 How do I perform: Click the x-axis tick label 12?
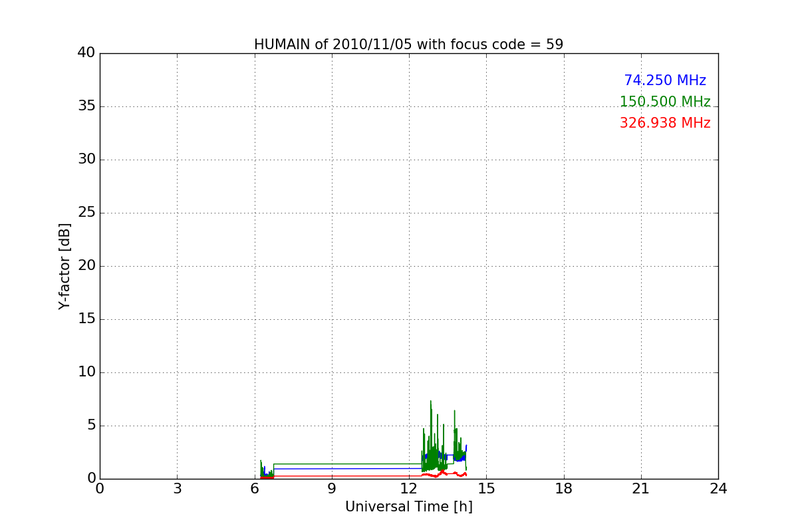click(x=409, y=489)
